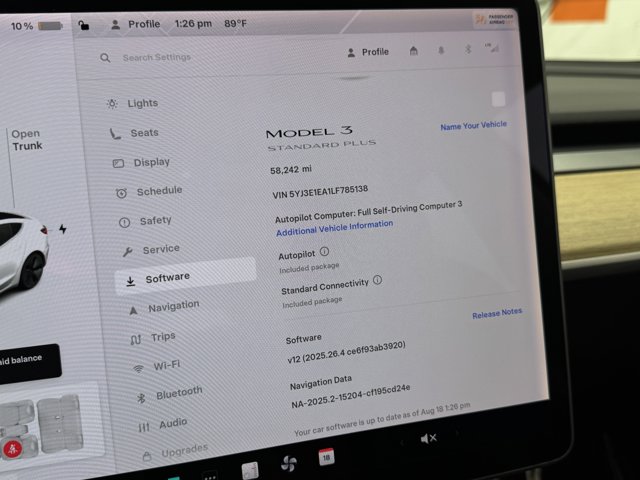Open the climate fan icon in dock
This screenshot has height=480, width=640.
(x=289, y=464)
